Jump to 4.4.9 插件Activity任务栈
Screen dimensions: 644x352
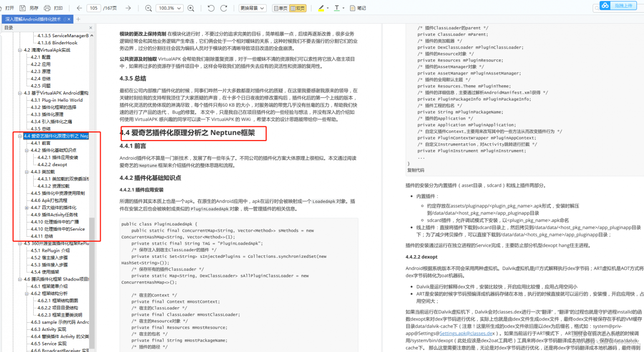click(x=54, y=215)
